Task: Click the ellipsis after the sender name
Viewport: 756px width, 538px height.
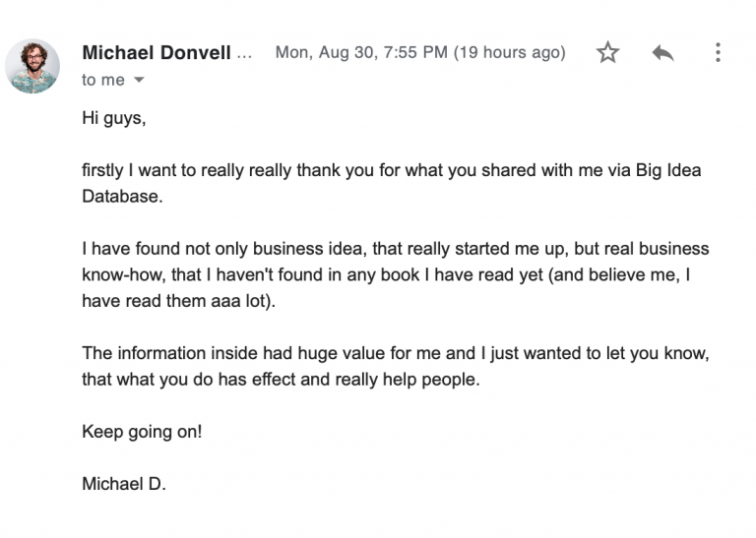Action: point(244,55)
